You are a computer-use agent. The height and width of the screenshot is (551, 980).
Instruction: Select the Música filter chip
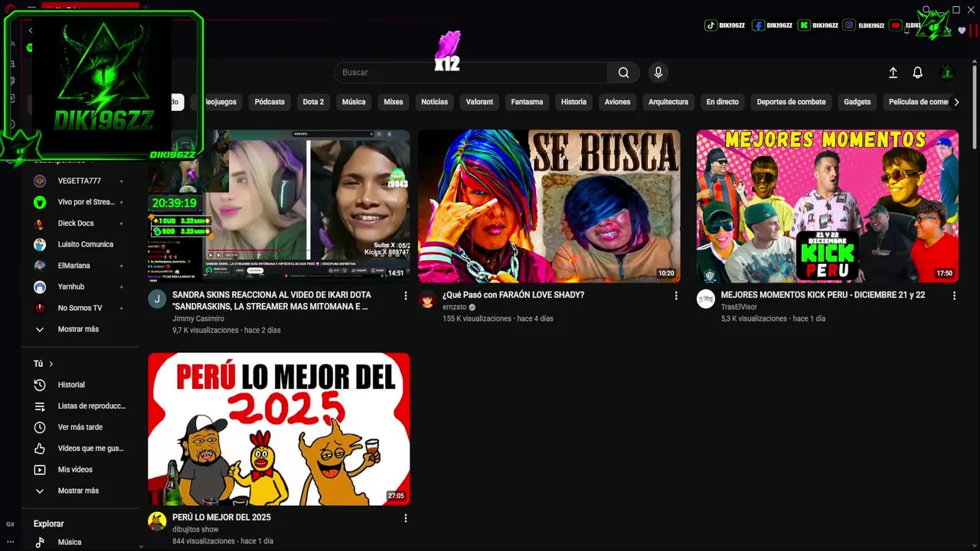354,102
